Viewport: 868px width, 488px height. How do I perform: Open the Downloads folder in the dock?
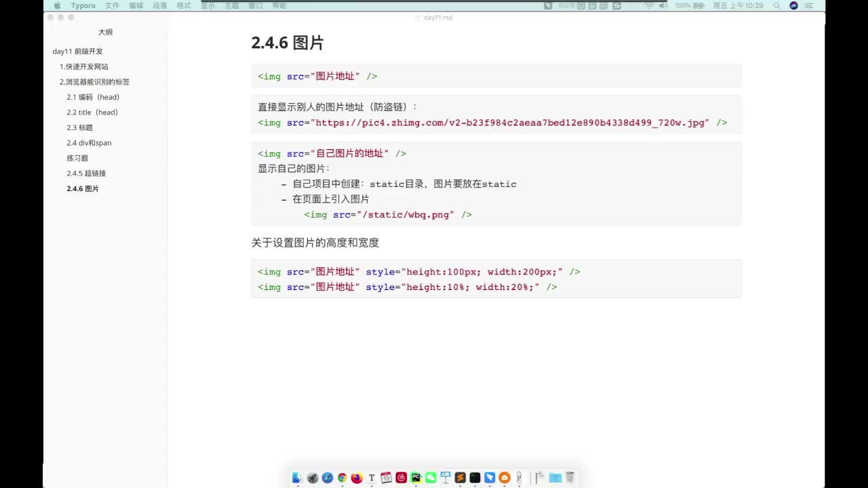[555, 478]
